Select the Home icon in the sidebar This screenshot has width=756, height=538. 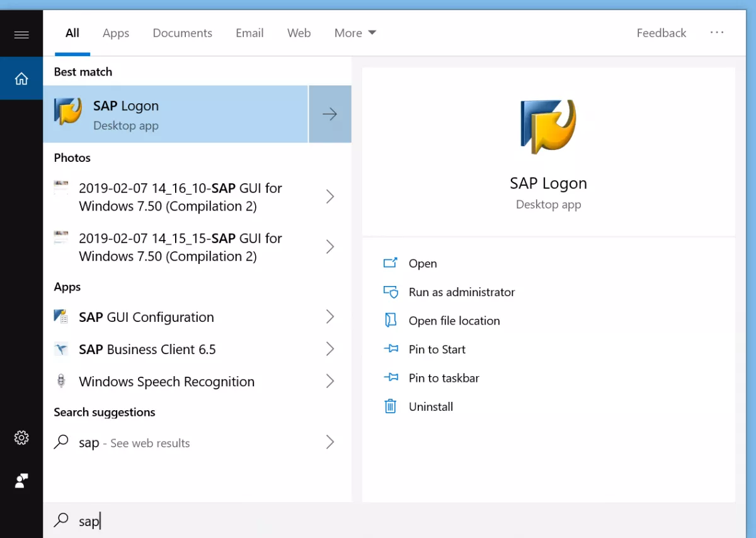tap(21, 79)
